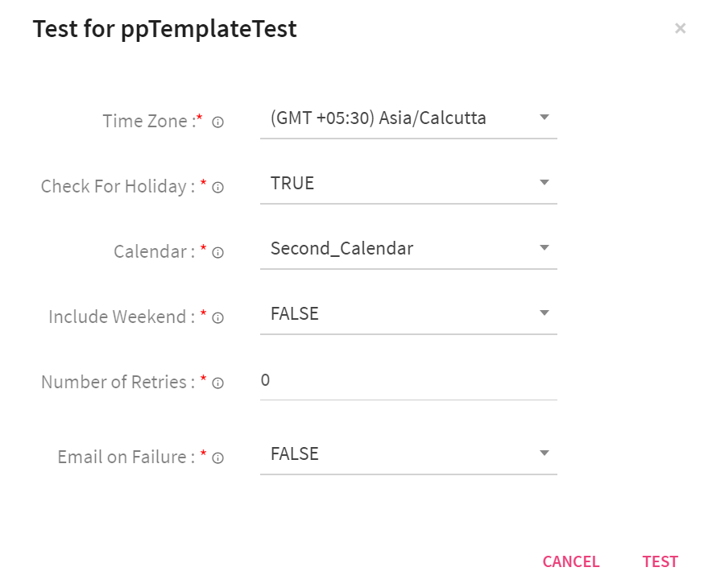Click the Email on Failure dropdown chevron
The width and height of the screenshot is (708, 588).
pos(544,453)
